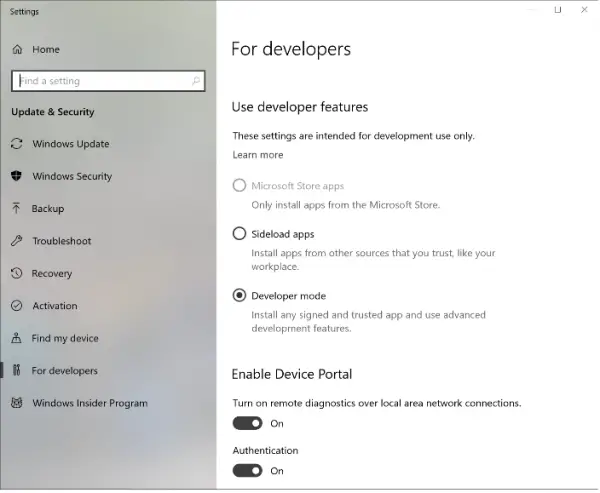The width and height of the screenshot is (600, 493).
Task: Click the Sideload apps label text
Action: 283,234
